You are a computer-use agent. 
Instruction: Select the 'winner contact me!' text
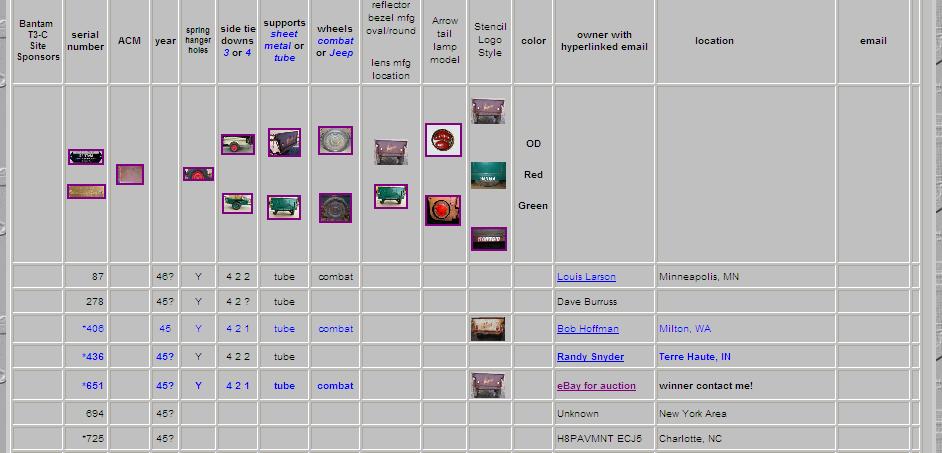[706, 386]
